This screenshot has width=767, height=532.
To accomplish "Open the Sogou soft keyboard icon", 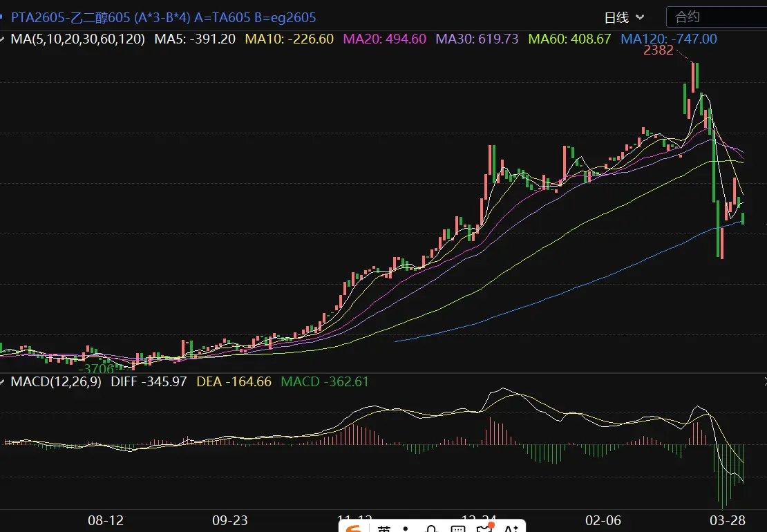I will [x=457, y=529].
